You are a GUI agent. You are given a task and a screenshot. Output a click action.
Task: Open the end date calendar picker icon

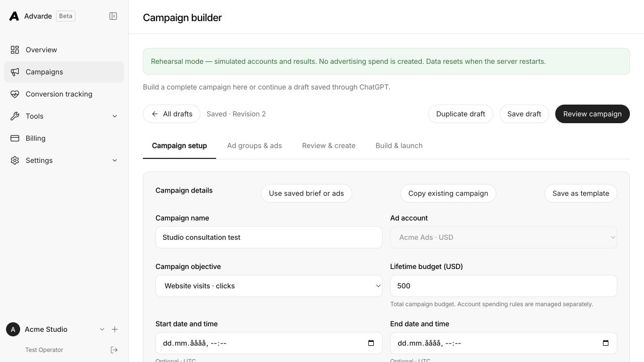click(606, 343)
